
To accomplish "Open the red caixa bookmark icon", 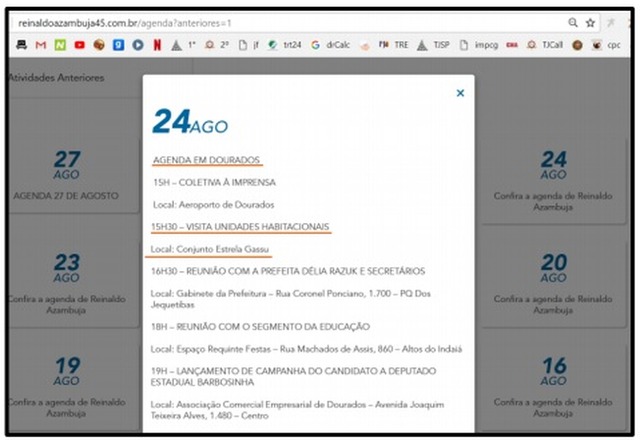I will pos(512,45).
